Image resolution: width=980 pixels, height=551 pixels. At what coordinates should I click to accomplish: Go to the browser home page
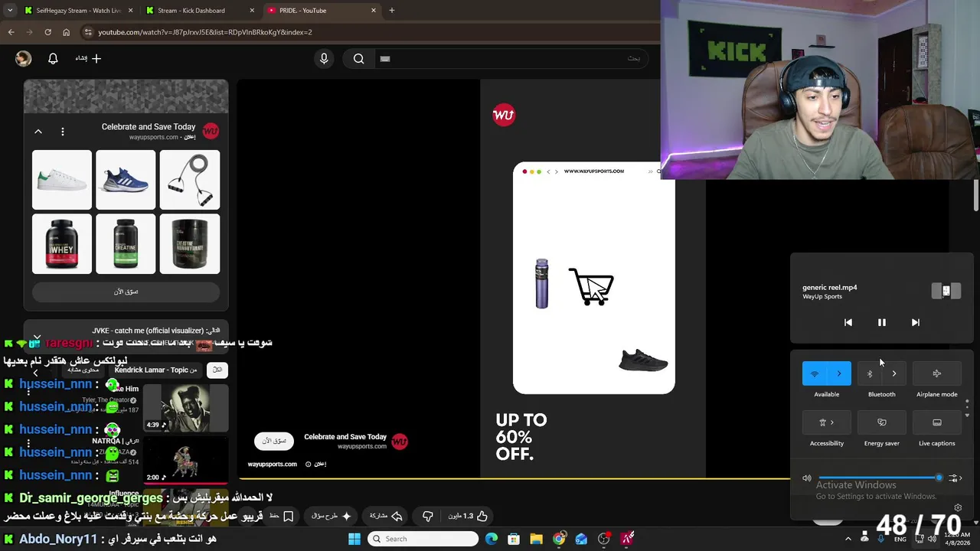66,32
